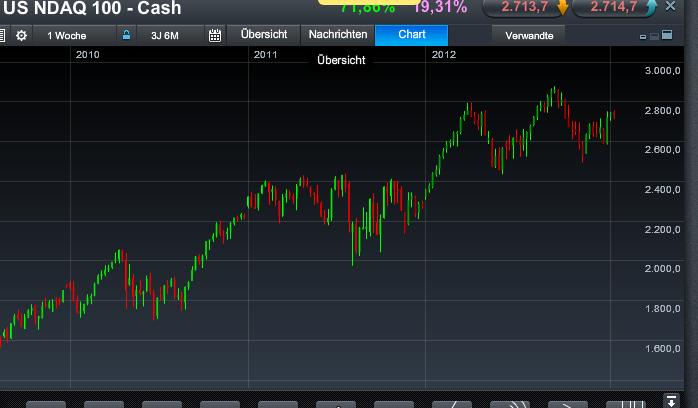This screenshot has height=408, width=698.
Task: Click the 1.600,0 price axis label
Action: (662, 348)
